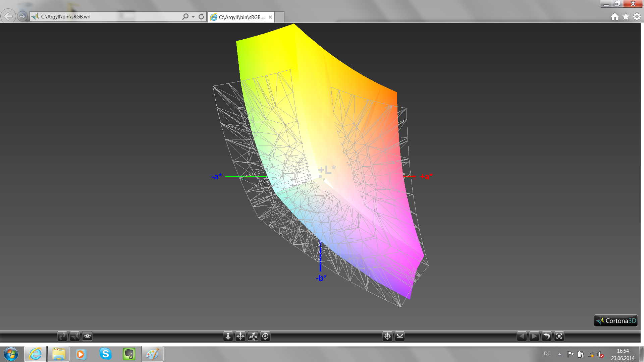Activate the Roll rotation tool
The height and width of the screenshot is (362, 644).
click(x=265, y=336)
